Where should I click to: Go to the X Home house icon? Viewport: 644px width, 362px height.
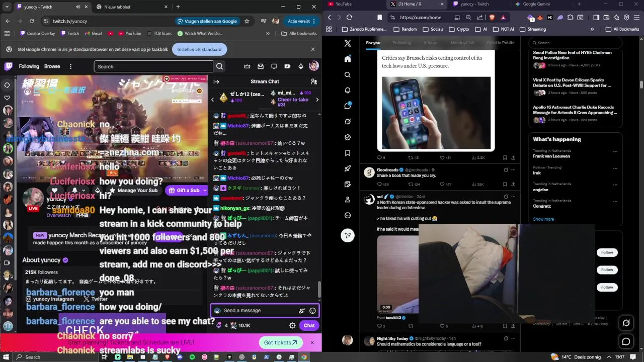click(348, 59)
